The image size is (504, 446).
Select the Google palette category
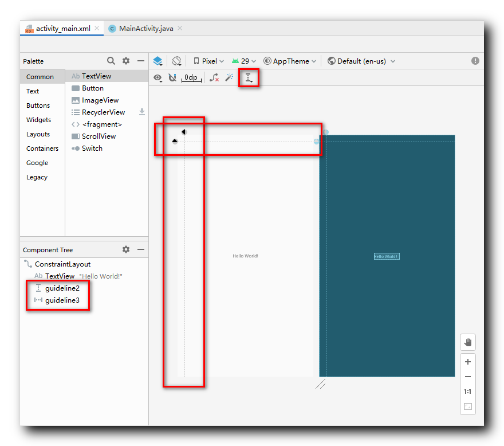tap(42, 162)
